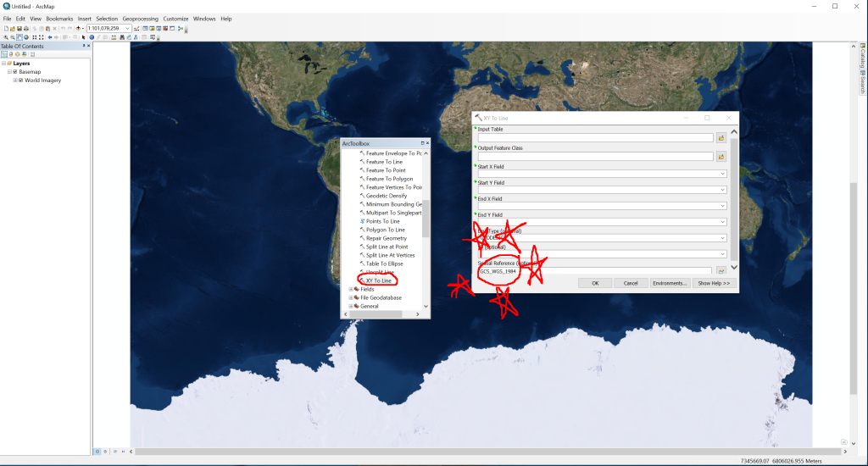Image resolution: width=868 pixels, height=466 pixels.
Task: Open the Table Of Contents window icon
Action: coord(145,28)
